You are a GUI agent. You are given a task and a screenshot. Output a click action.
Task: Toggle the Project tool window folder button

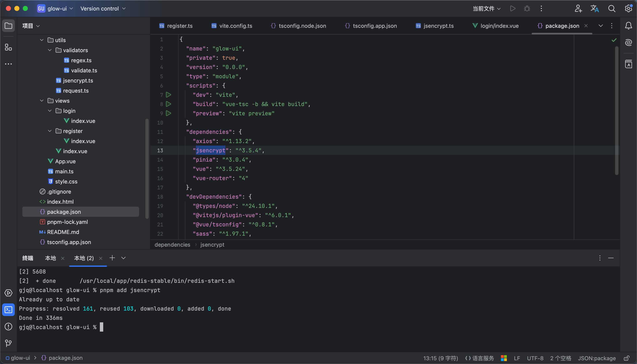click(x=8, y=25)
